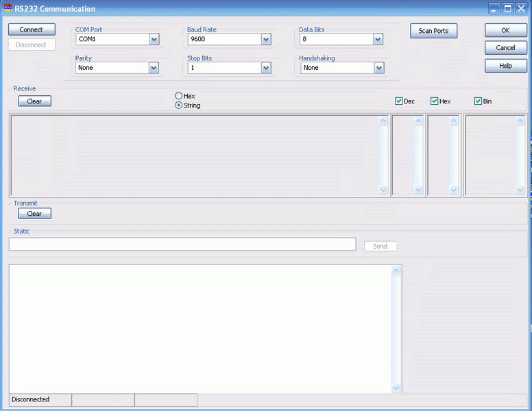Expand the Parity dropdown list
Image resolution: width=532 pixels, height=411 pixels.
[x=154, y=68]
